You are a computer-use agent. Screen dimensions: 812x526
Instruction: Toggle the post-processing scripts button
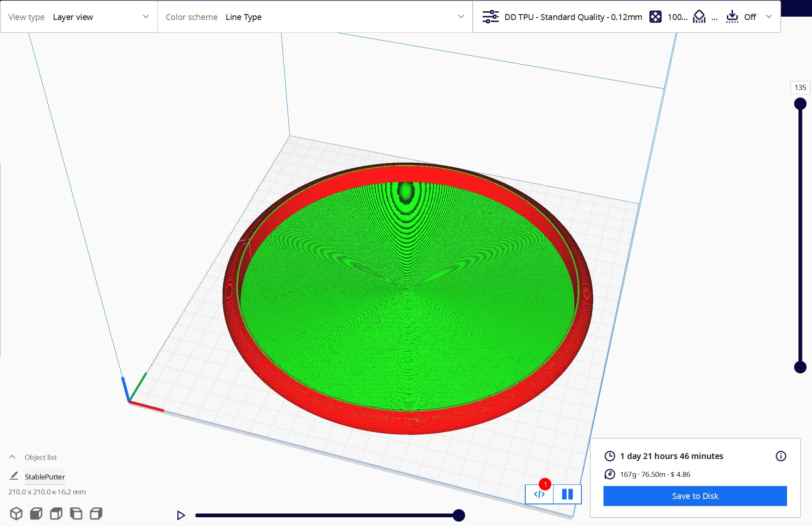pyautogui.click(x=539, y=494)
